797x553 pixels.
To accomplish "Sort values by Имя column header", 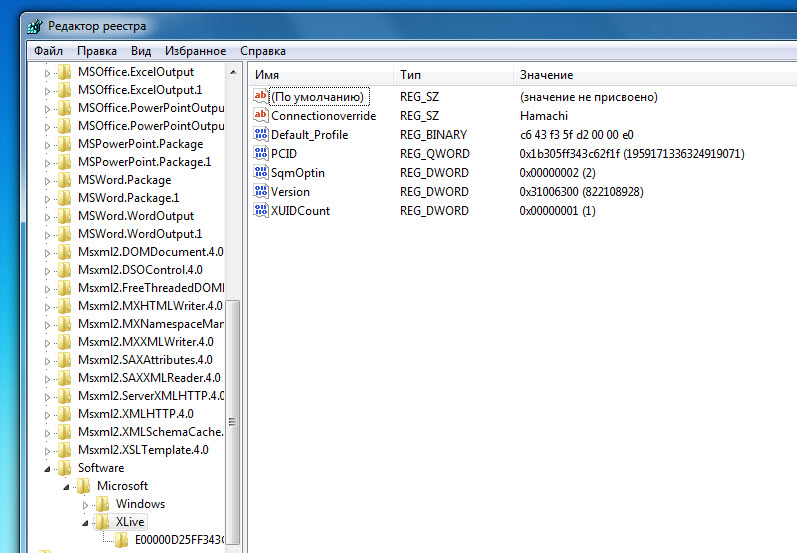I will click(321, 75).
